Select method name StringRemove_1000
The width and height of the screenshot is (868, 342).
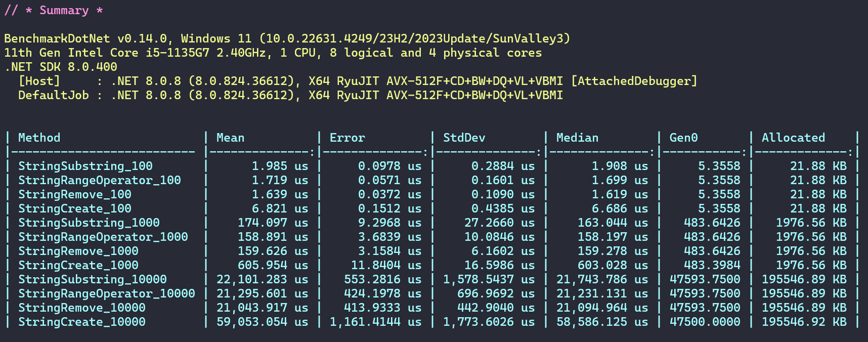[x=78, y=251]
